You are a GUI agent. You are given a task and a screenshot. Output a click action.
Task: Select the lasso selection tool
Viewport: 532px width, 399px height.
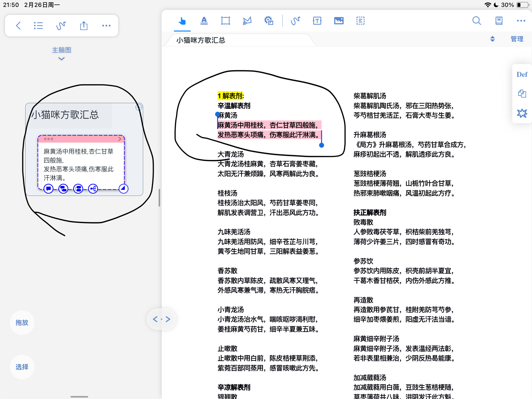click(247, 21)
